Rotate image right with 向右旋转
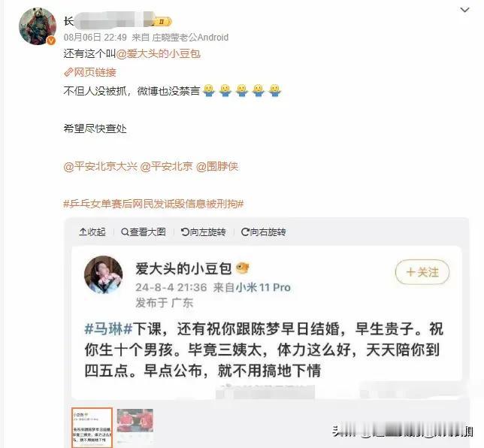484x448 pixels. click(x=263, y=232)
